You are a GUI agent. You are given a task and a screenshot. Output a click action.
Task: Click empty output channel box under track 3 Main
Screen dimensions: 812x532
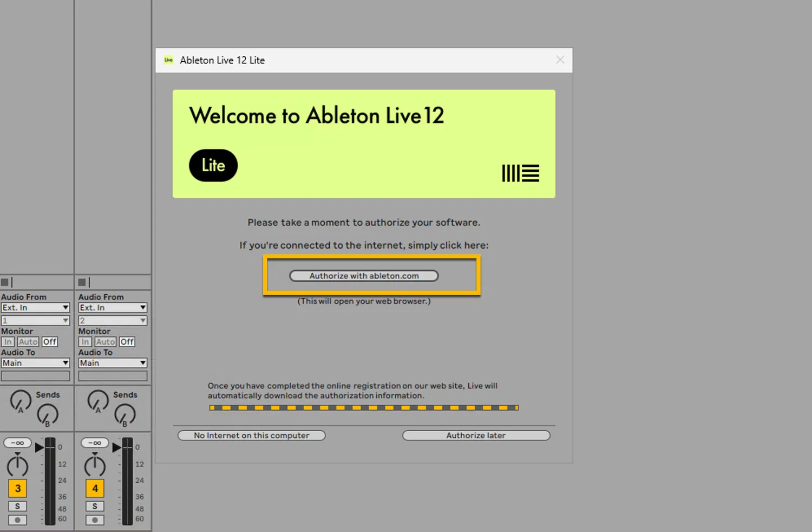tap(35, 376)
